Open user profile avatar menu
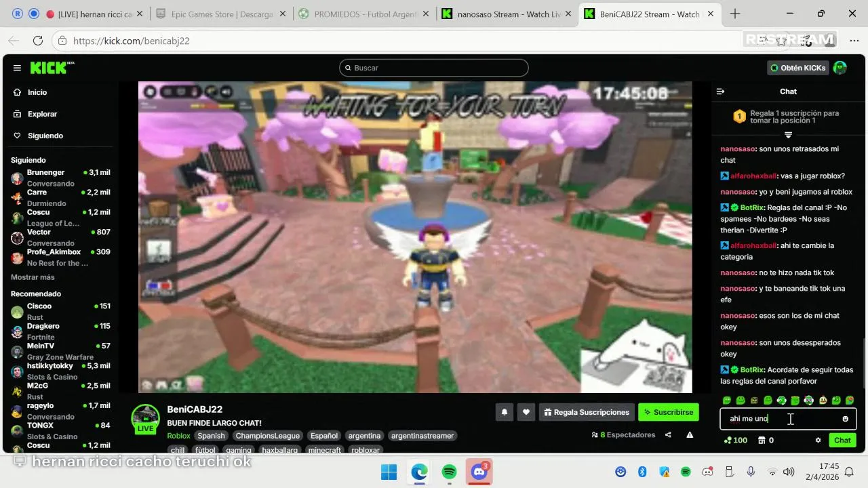The height and width of the screenshot is (488, 868). (840, 68)
